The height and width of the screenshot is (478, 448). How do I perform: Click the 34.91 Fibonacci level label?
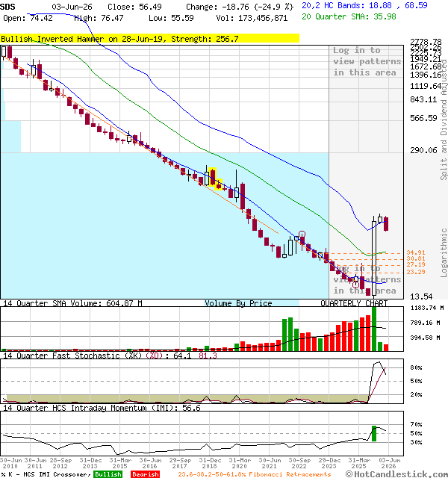point(415,252)
